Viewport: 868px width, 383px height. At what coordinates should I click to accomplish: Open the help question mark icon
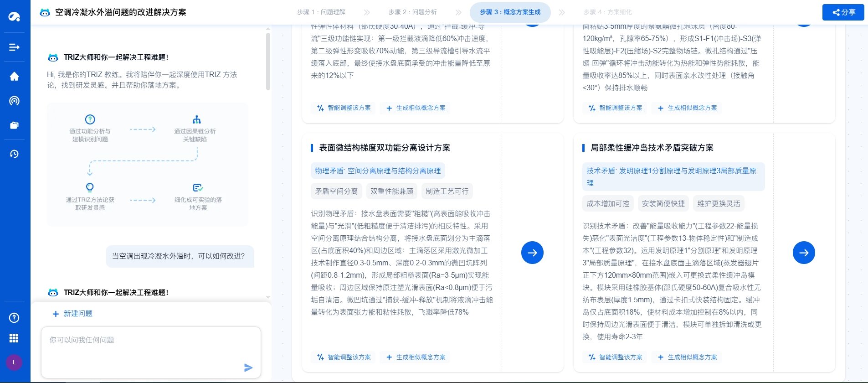point(14,318)
